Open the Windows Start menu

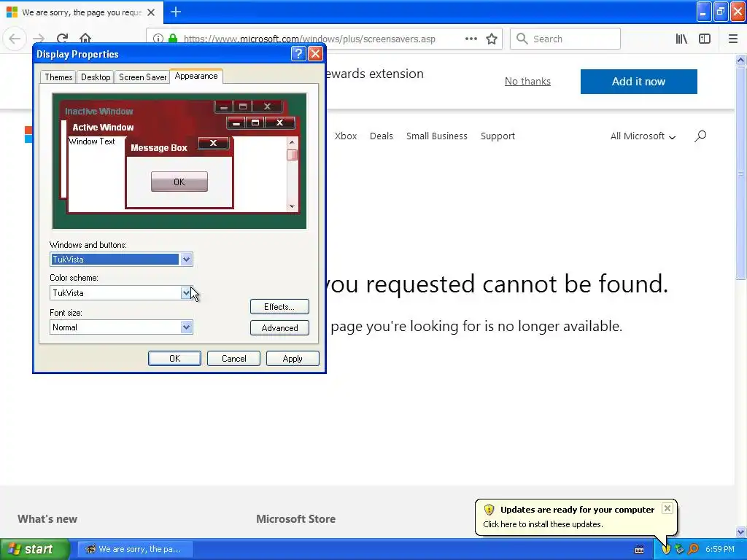(x=34, y=549)
